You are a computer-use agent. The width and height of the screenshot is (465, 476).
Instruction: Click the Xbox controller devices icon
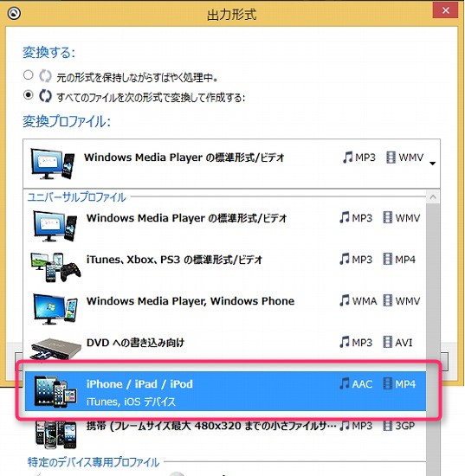[x=55, y=267]
